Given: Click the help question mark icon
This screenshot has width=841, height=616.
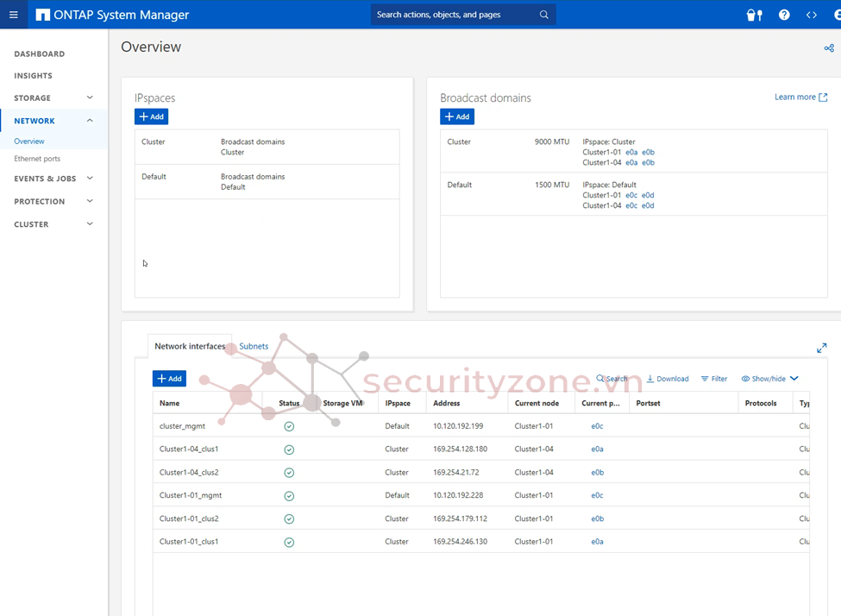Looking at the screenshot, I should click(x=784, y=15).
